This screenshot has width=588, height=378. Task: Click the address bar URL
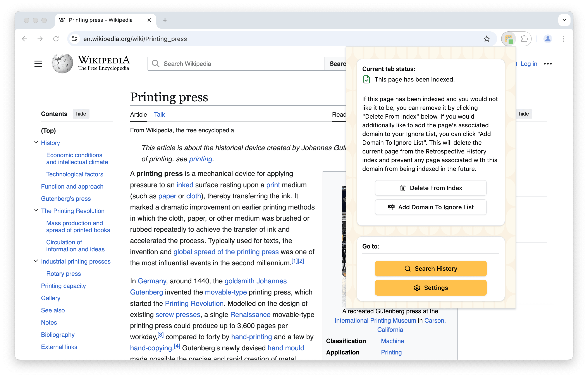tap(135, 39)
